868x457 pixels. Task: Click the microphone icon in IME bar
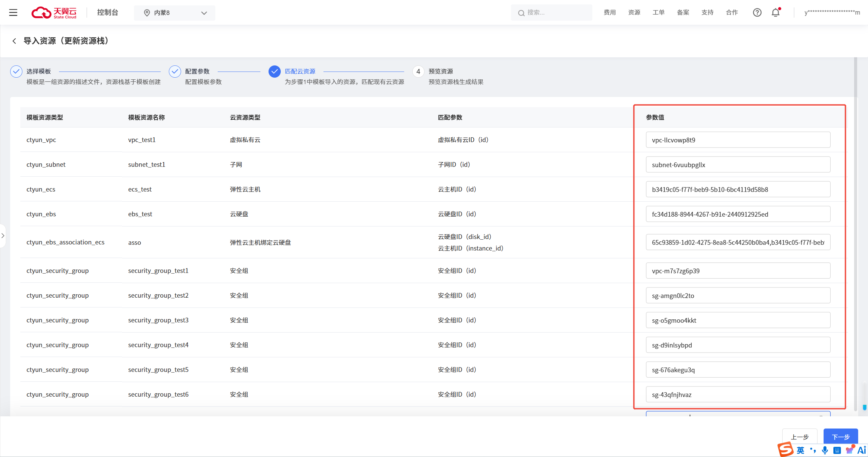[825, 450]
